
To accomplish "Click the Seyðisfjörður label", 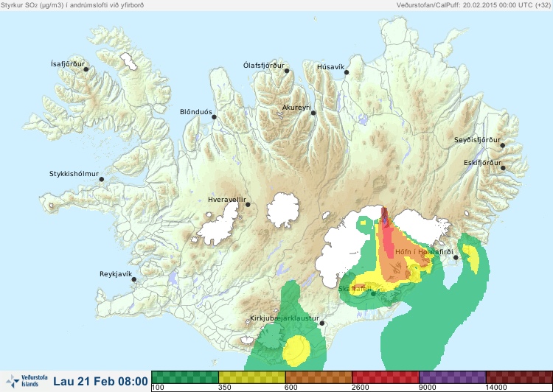I will pos(477,140).
